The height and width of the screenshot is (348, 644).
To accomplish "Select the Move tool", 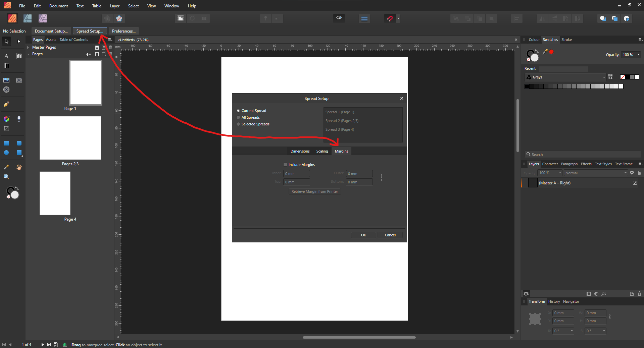I will point(6,41).
